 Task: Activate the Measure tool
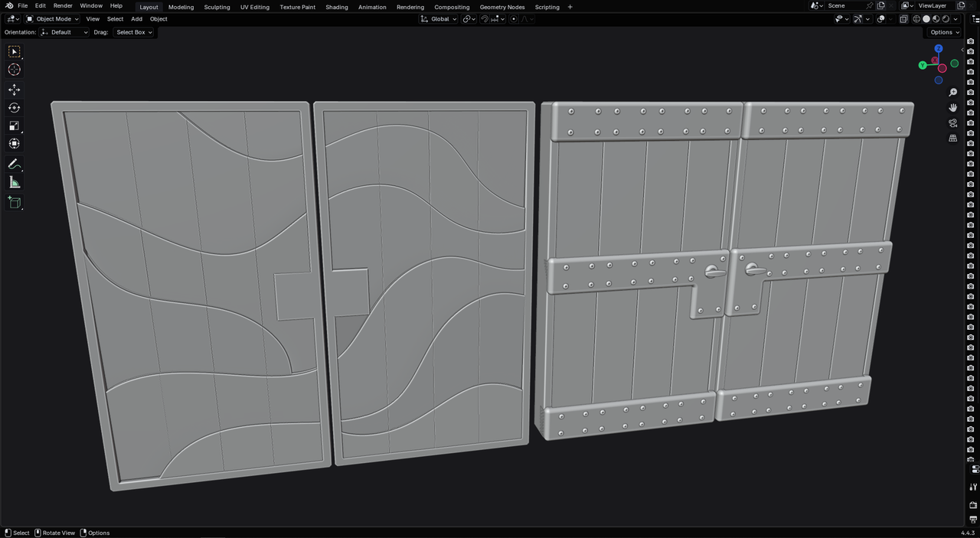point(14,182)
